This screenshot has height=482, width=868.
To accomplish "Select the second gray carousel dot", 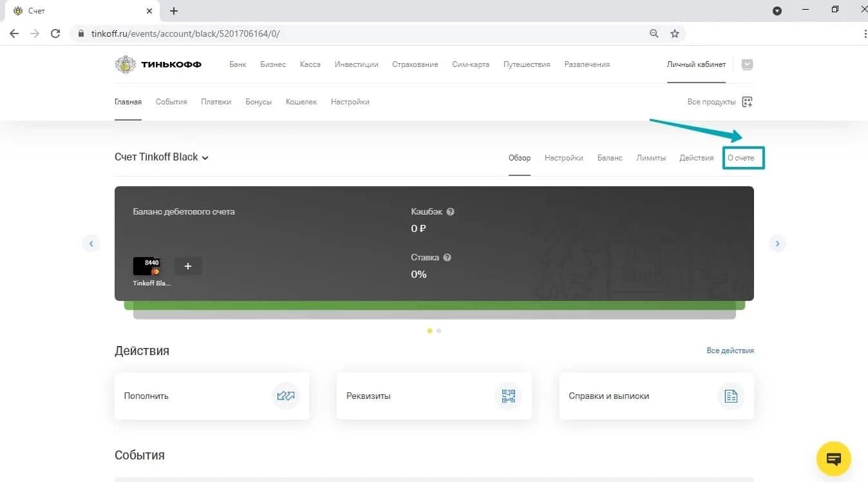I will pos(439,331).
